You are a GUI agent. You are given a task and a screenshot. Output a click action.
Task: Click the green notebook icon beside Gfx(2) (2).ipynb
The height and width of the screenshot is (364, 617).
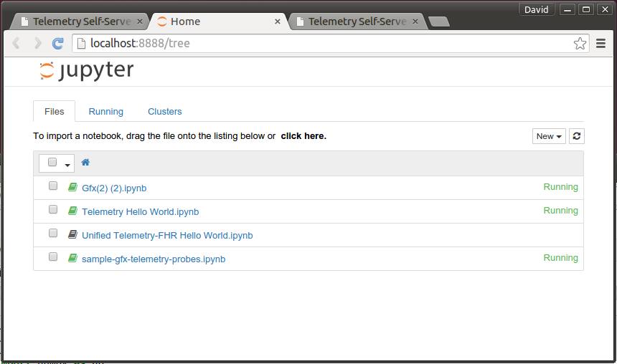point(72,187)
